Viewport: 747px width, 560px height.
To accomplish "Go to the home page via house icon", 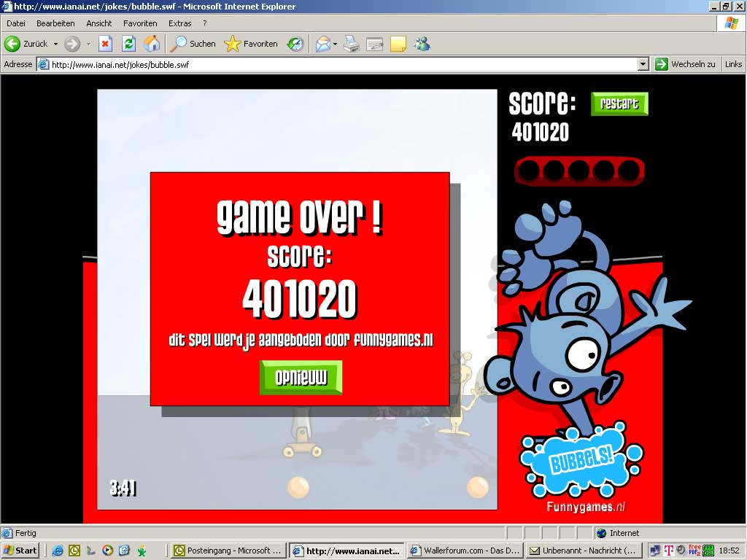I will [152, 44].
